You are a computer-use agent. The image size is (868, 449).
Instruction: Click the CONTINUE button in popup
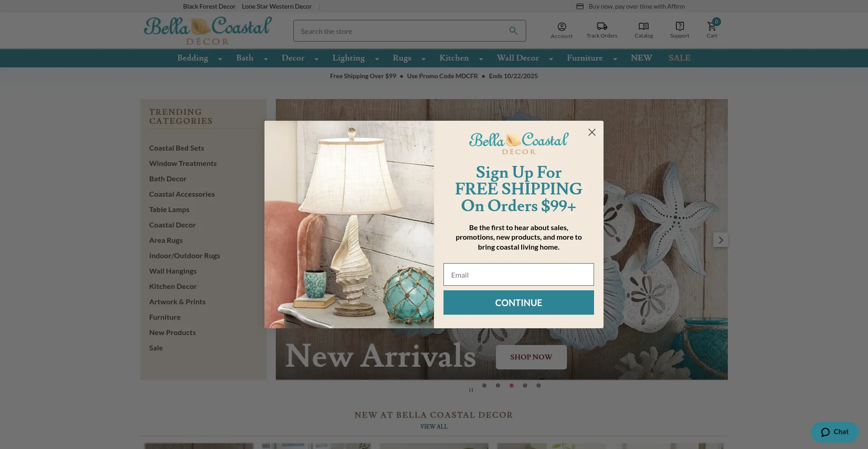coord(519,302)
